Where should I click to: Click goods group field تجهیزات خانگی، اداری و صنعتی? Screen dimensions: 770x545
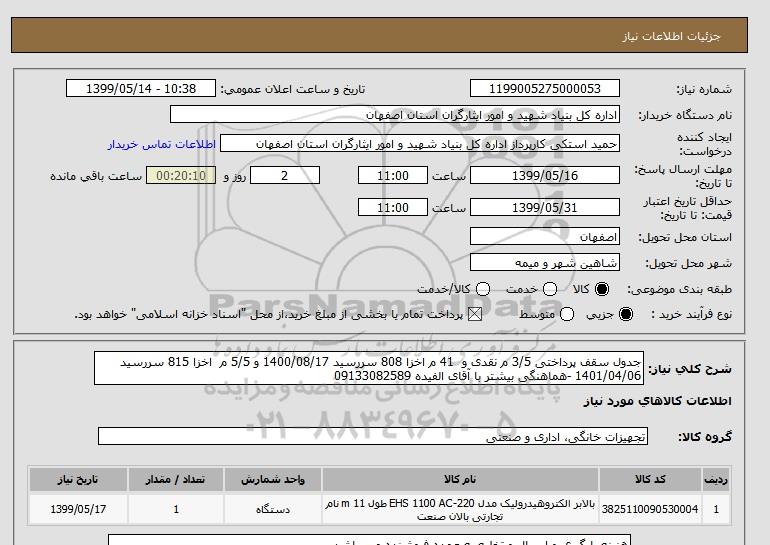373,436
